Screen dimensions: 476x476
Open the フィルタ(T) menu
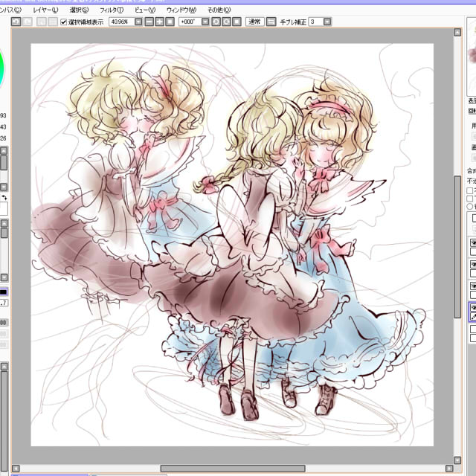tap(112, 10)
